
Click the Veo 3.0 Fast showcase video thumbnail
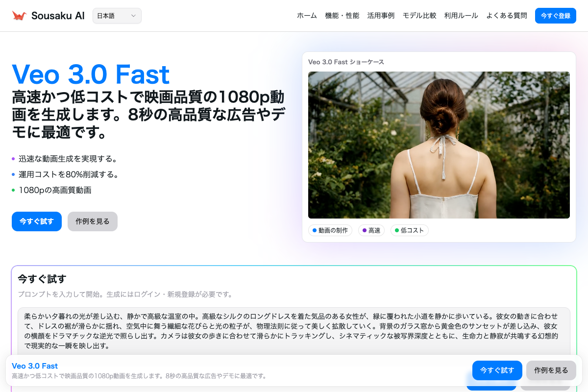[x=439, y=145]
